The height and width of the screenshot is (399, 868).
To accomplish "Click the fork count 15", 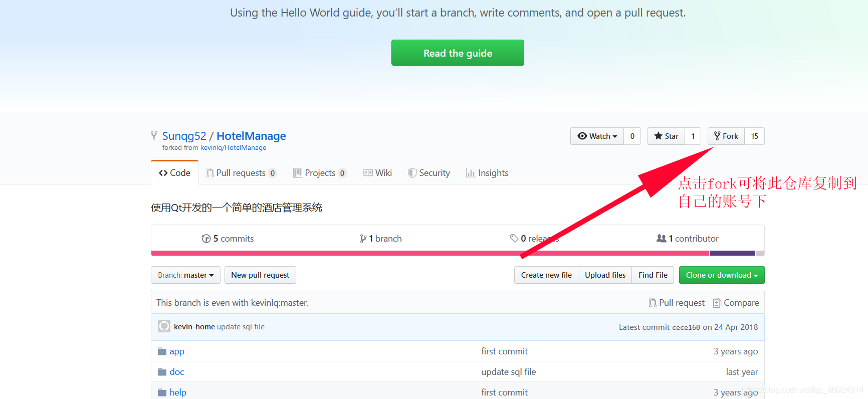I will (x=754, y=136).
